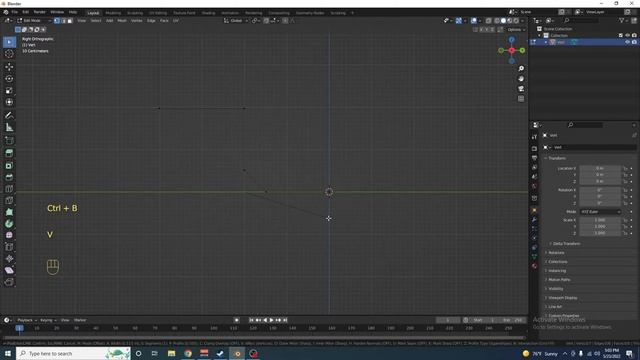The height and width of the screenshot is (360, 640).
Task: Open the Edit Mode dropdown
Action: click(33, 20)
